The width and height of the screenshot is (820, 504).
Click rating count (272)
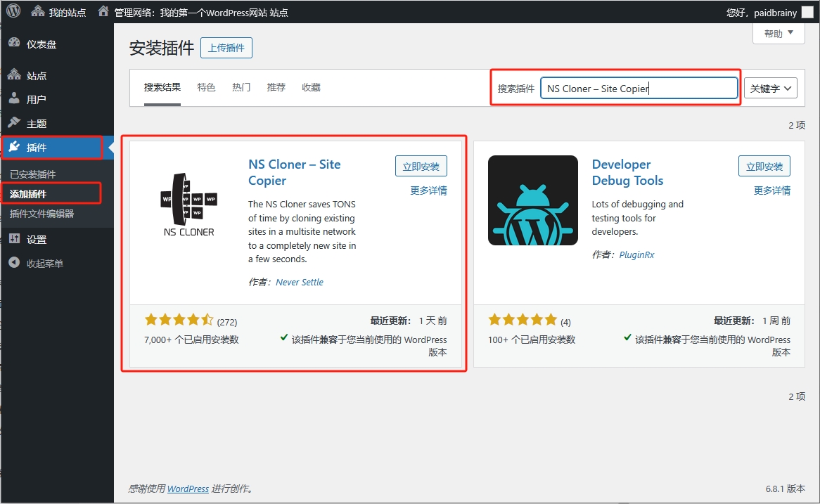pyautogui.click(x=227, y=322)
